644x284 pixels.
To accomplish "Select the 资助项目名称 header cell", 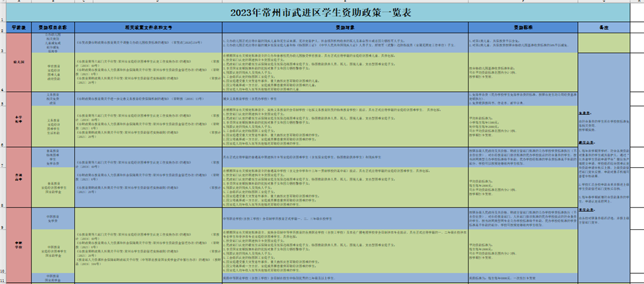I will [53, 28].
